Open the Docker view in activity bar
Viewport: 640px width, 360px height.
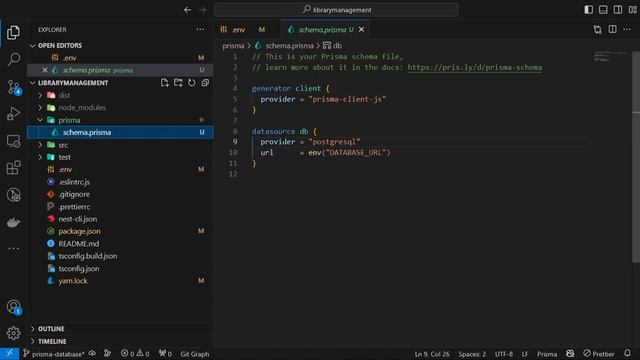click(x=13, y=222)
